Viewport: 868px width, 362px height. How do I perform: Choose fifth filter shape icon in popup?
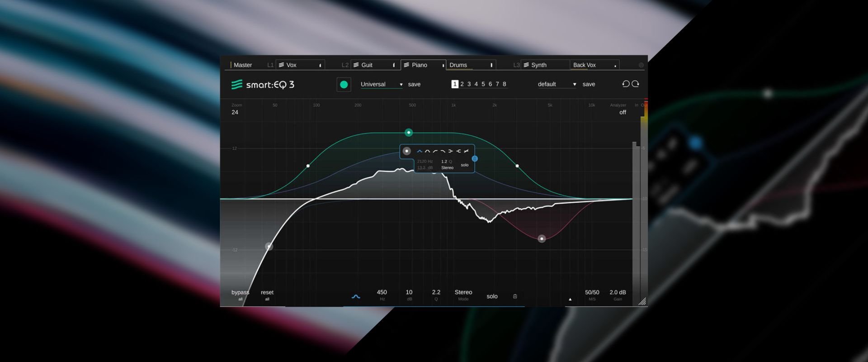click(450, 151)
